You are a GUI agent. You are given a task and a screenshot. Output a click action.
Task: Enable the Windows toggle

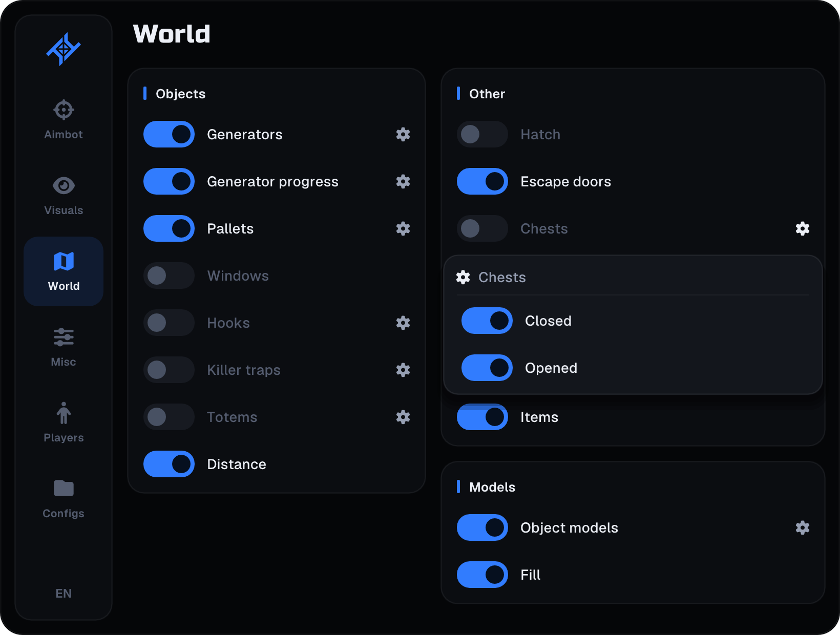[x=169, y=276]
